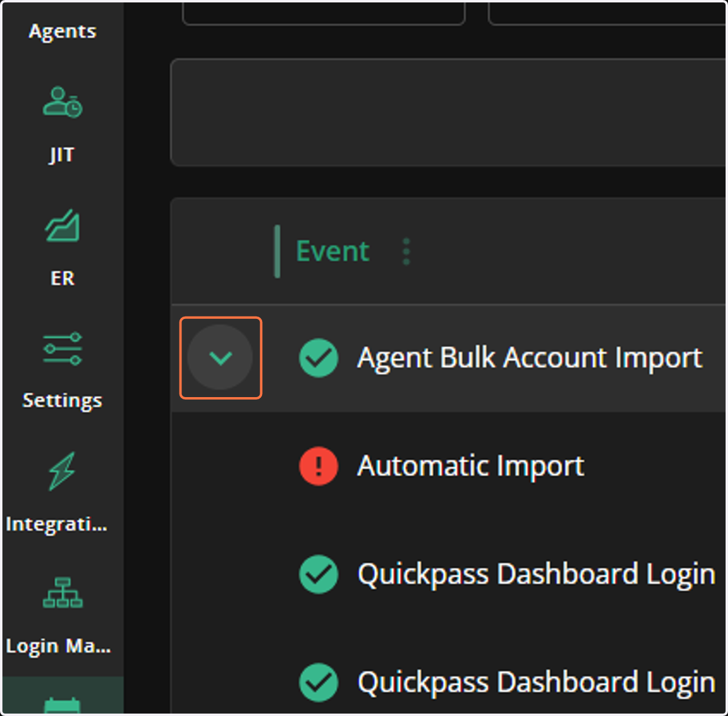Viewport: 728px width, 716px height.
Task: Sort by the Event column header
Action: tap(332, 251)
